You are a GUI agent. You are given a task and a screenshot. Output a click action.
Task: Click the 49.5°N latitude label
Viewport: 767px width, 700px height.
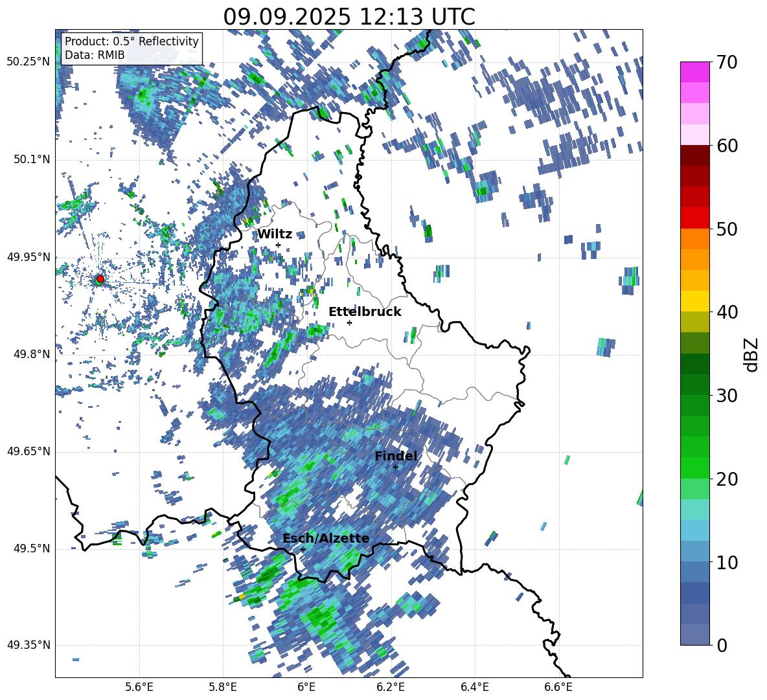pyautogui.click(x=32, y=548)
